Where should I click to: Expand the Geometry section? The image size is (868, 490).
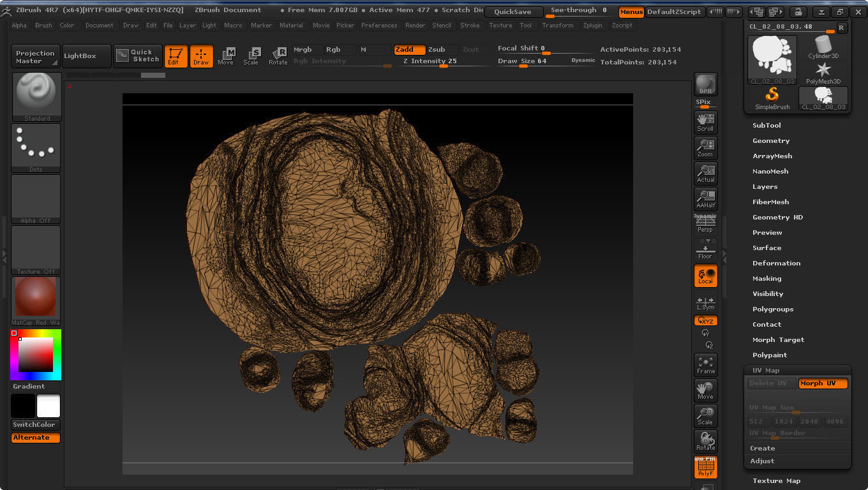771,141
